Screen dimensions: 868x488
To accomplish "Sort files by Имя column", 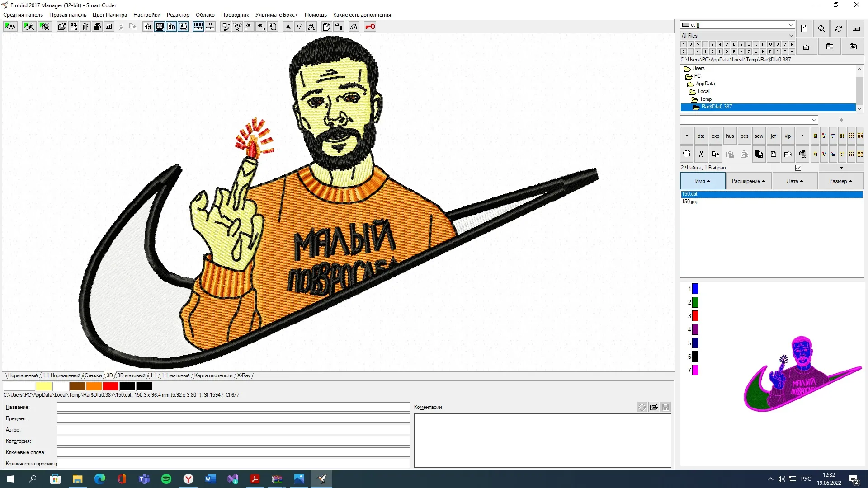I will click(703, 181).
